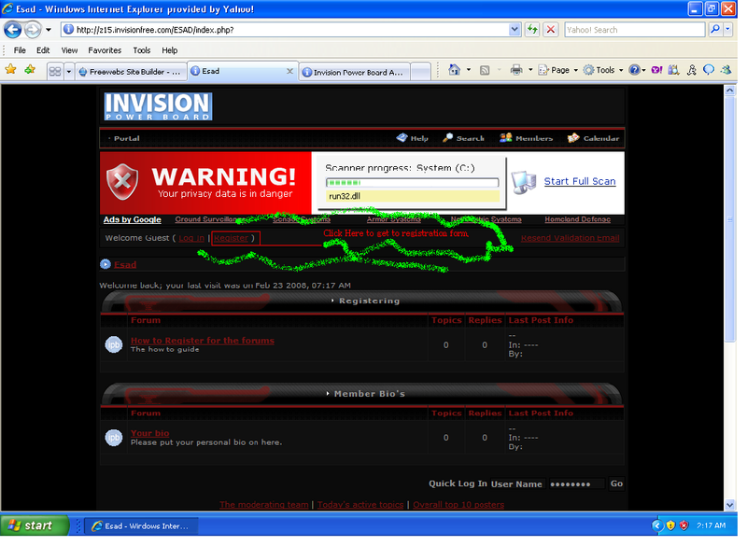Click the Esad breadcrumb link
The image size is (747, 560).
click(x=125, y=265)
